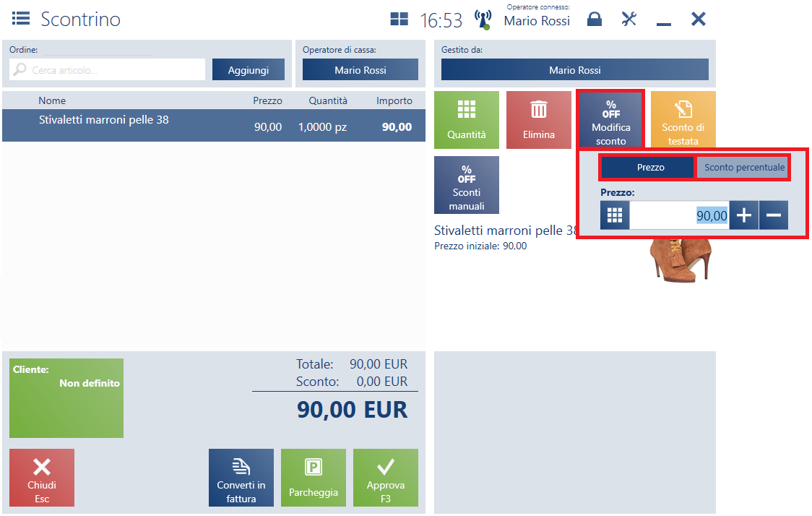This screenshot has width=812, height=516.
Task: Delete the item with Elimina
Action: point(539,120)
